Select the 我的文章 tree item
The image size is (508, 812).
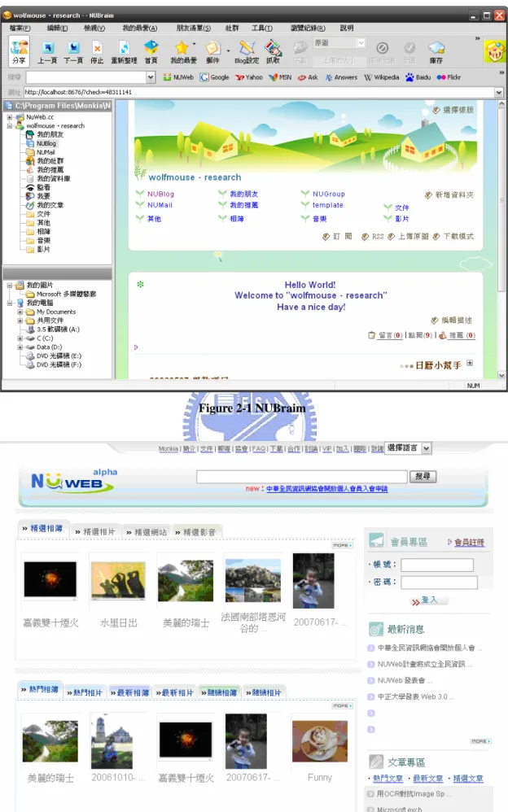click(50, 205)
